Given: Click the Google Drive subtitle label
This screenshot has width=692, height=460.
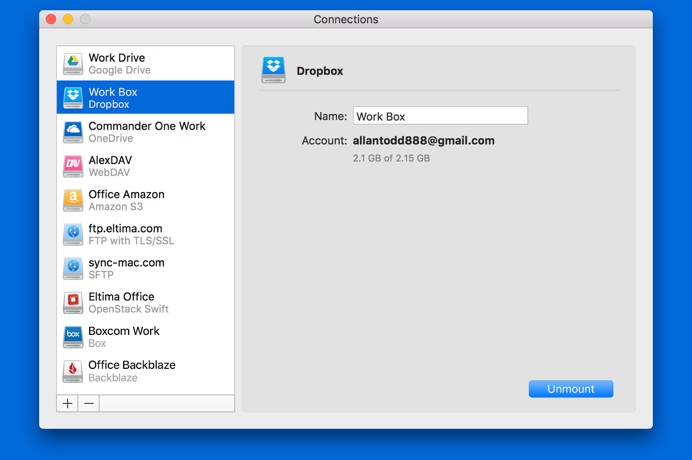Looking at the screenshot, I should click(120, 70).
